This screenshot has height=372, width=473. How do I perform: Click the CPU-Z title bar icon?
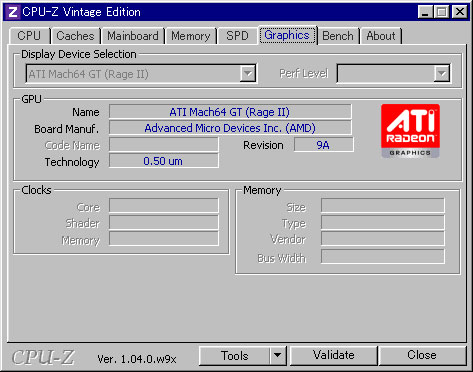click(13, 12)
